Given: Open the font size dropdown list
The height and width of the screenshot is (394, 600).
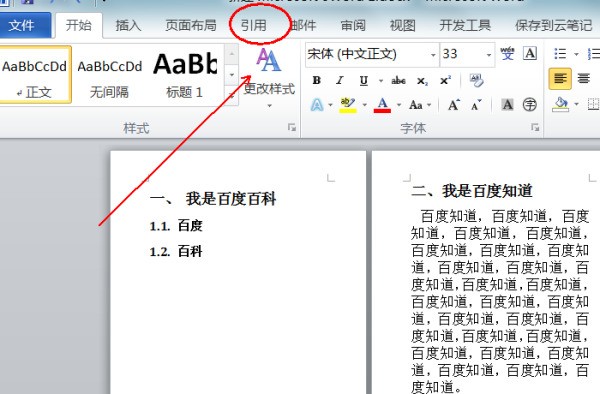Looking at the screenshot, I should pyautogui.click(x=489, y=55).
